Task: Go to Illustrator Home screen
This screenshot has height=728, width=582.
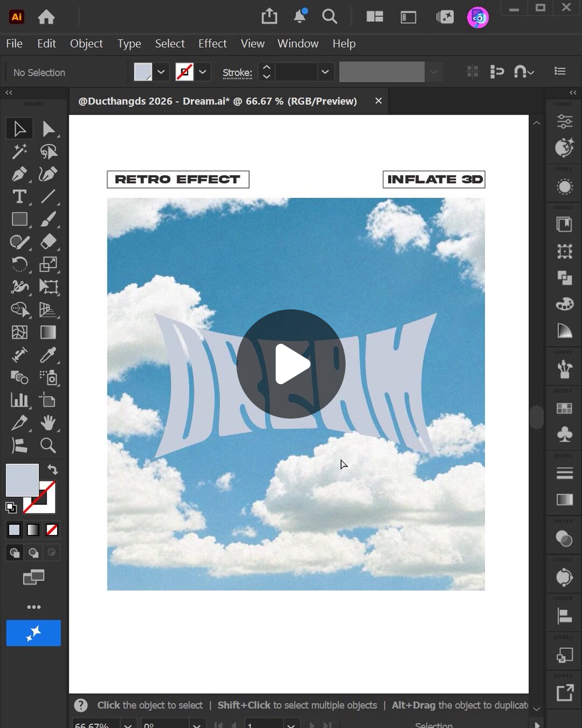Action: pos(46,17)
